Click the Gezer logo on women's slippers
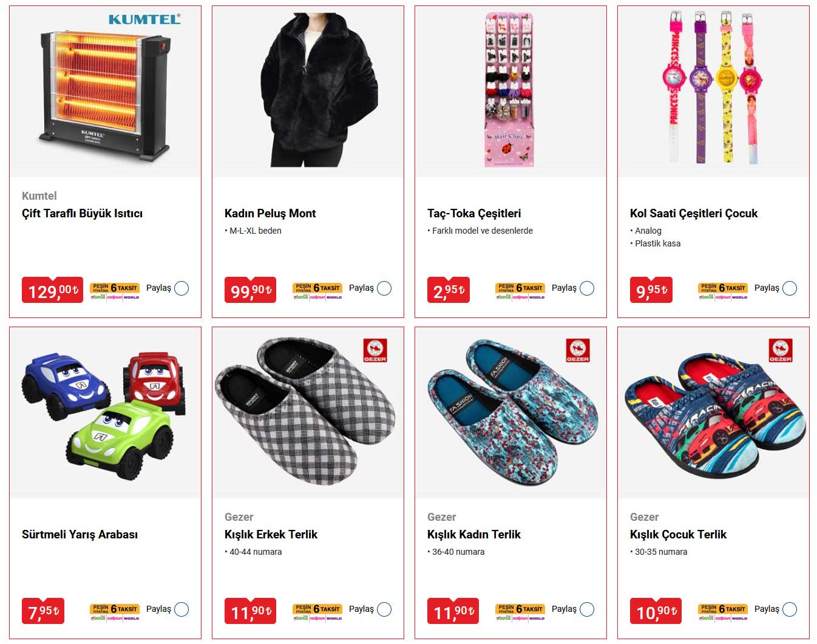 point(578,350)
